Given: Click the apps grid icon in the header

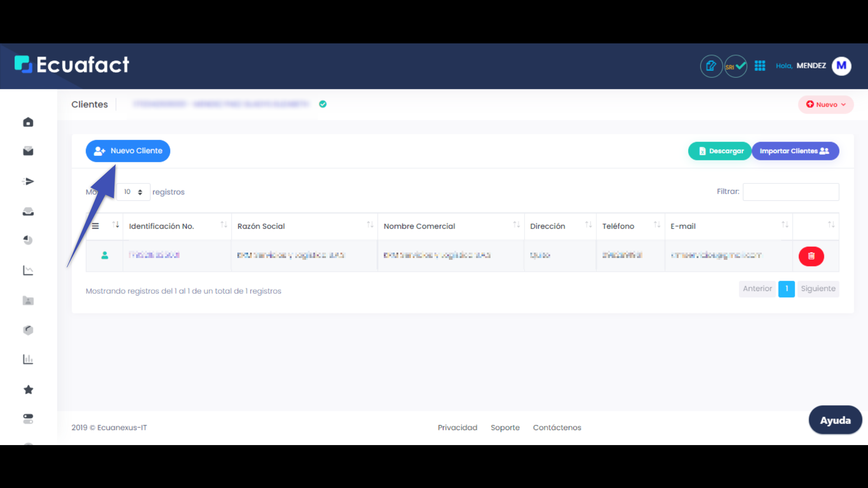Looking at the screenshot, I should [760, 66].
